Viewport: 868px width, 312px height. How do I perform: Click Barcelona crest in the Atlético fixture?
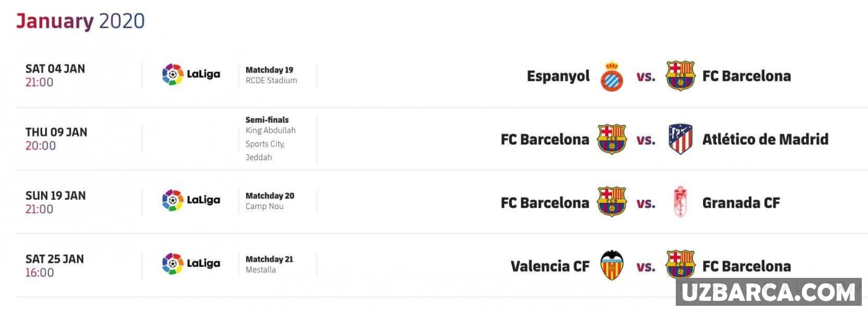point(612,140)
